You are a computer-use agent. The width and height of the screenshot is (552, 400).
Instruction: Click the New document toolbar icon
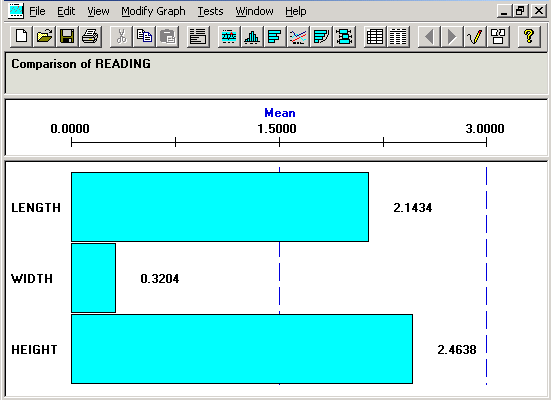(21, 37)
